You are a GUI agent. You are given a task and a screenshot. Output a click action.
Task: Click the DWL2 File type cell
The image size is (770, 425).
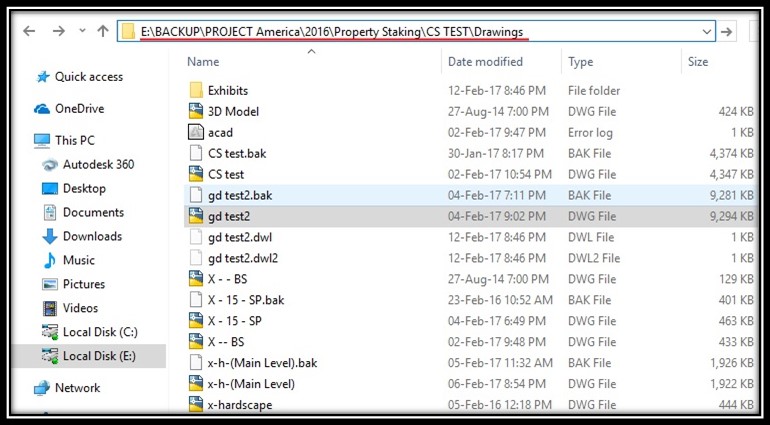(x=594, y=258)
